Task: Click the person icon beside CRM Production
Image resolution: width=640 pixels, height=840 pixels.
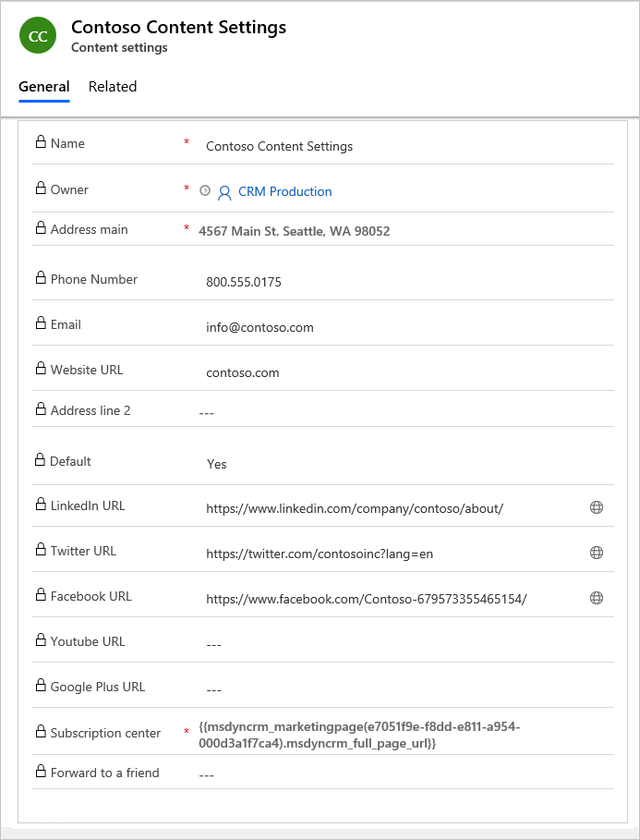Action: point(224,192)
